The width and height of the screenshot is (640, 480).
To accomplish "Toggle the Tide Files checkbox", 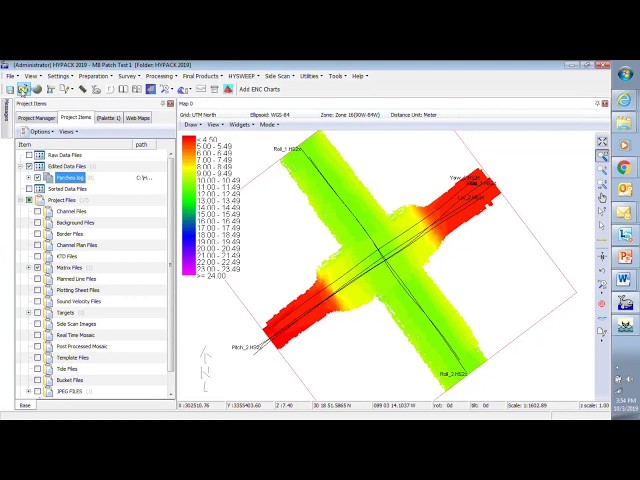I will click(x=38, y=369).
